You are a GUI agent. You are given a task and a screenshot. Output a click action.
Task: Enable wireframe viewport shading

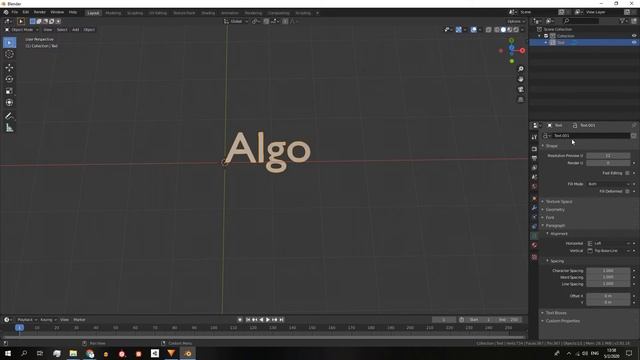click(x=497, y=30)
